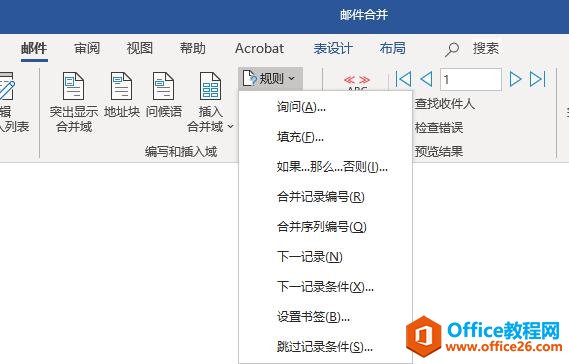
Task: Switch to the 邮件 tab
Action: [x=34, y=48]
